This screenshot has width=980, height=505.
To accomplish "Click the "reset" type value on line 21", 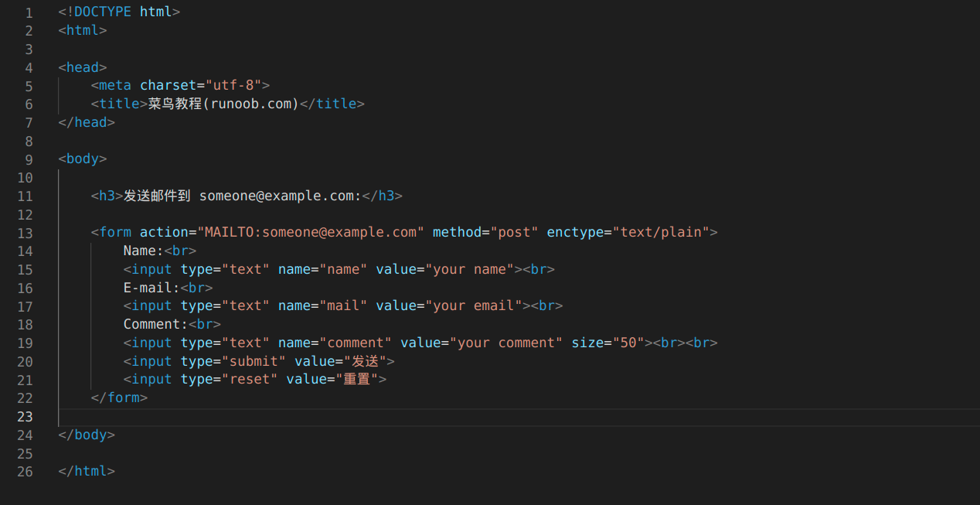I will tap(250, 379).
